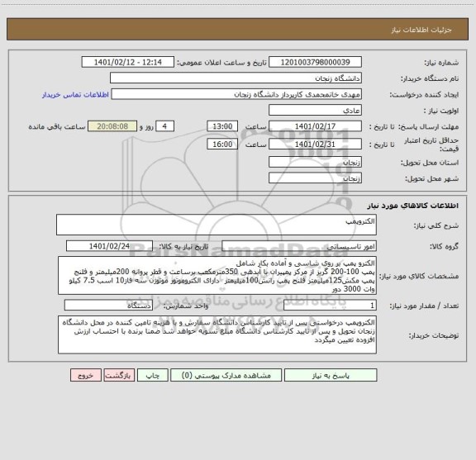Click price validity date 1401/02/31

coord(315,145)
